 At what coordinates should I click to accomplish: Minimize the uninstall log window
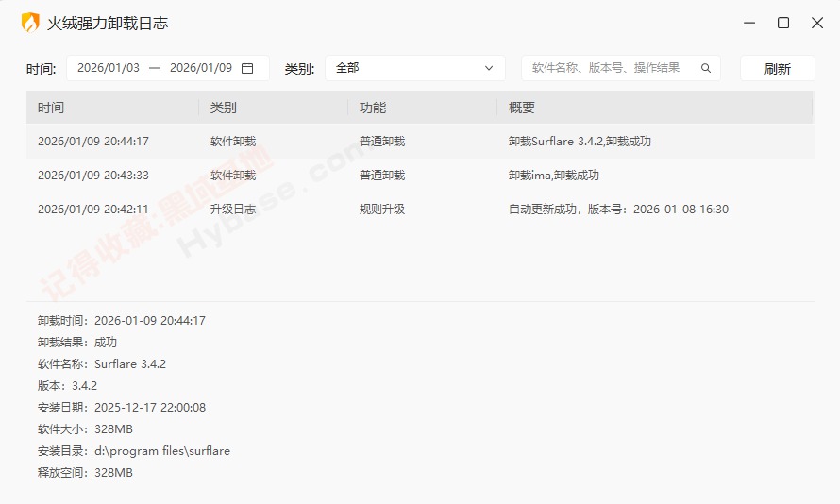[748, 23]
